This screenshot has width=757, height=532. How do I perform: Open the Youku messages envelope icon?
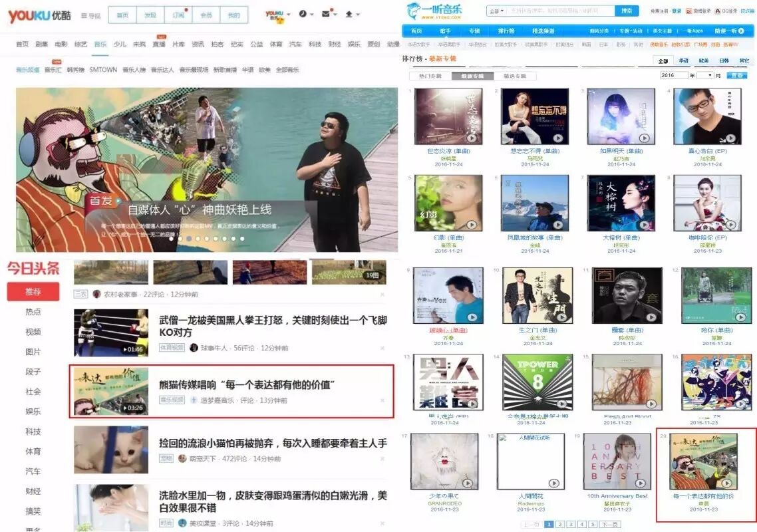point(326,14)
